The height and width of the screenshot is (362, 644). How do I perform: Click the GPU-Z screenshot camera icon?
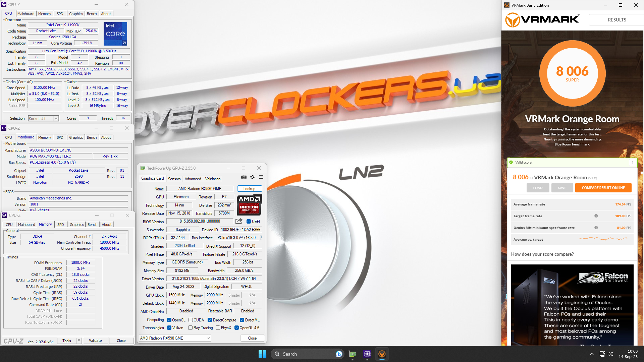point(244,177)
